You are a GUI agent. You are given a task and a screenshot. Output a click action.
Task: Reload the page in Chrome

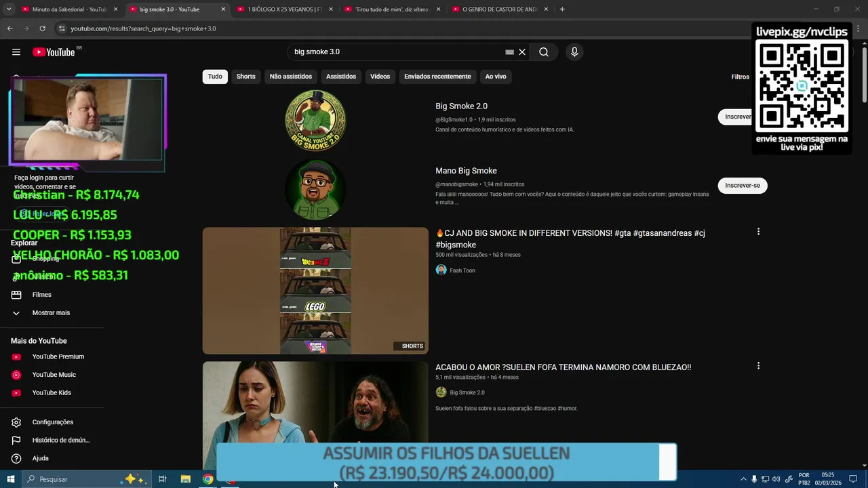pyautogui.click(x=42, y=28)
